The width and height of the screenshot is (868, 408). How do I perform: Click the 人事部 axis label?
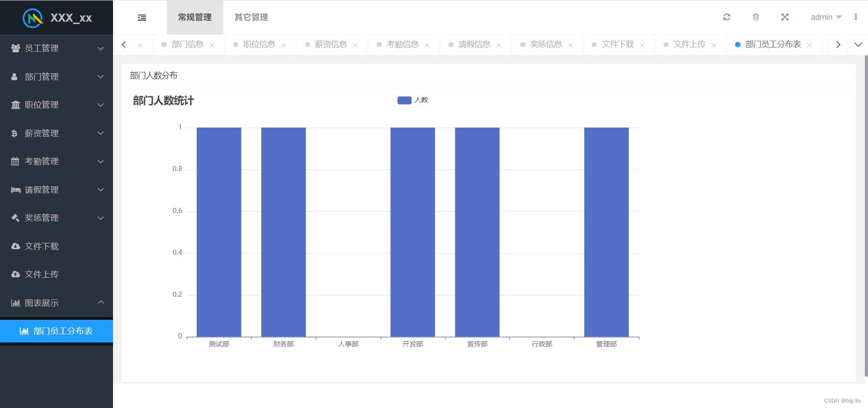(x=348, y=344)
